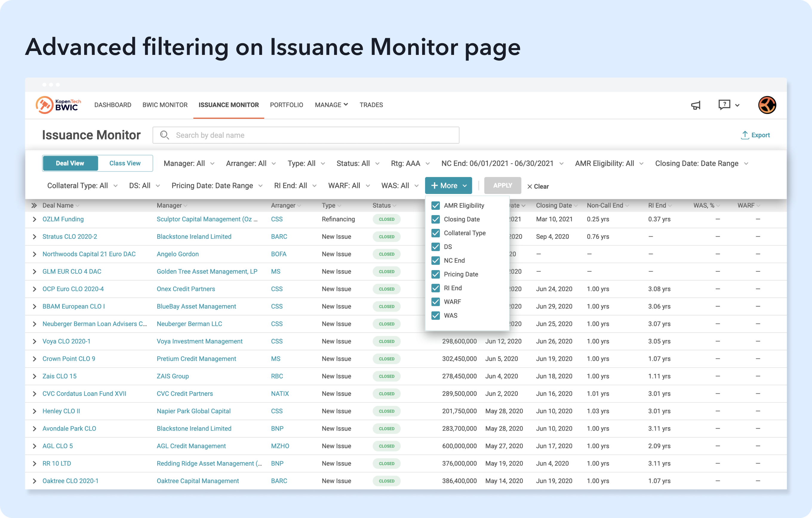Click the Clear filters X icon

[529, 186]
